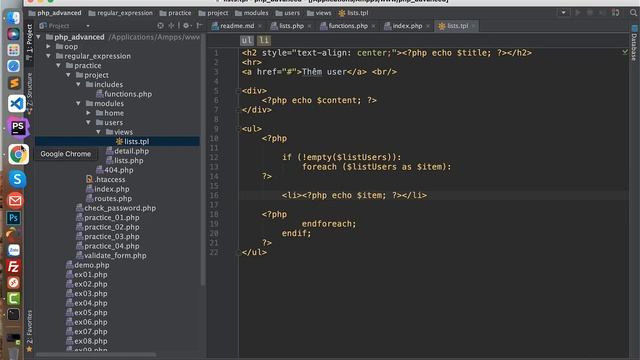Collapse the project folder in the tree
Screen dimensions: 640x360
pyautogui.click(x=69, y=75)
